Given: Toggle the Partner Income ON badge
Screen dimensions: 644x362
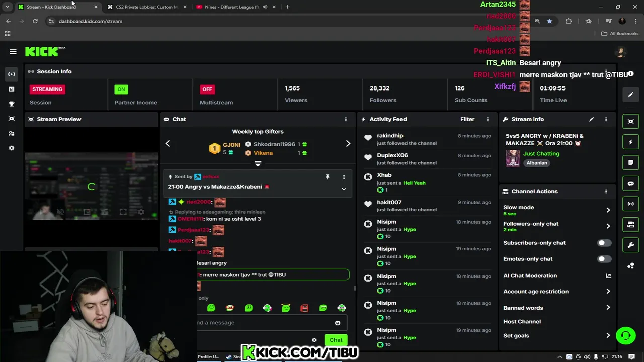Looking at the screenshot, I should pyautogui.click(x=121, y=89).
